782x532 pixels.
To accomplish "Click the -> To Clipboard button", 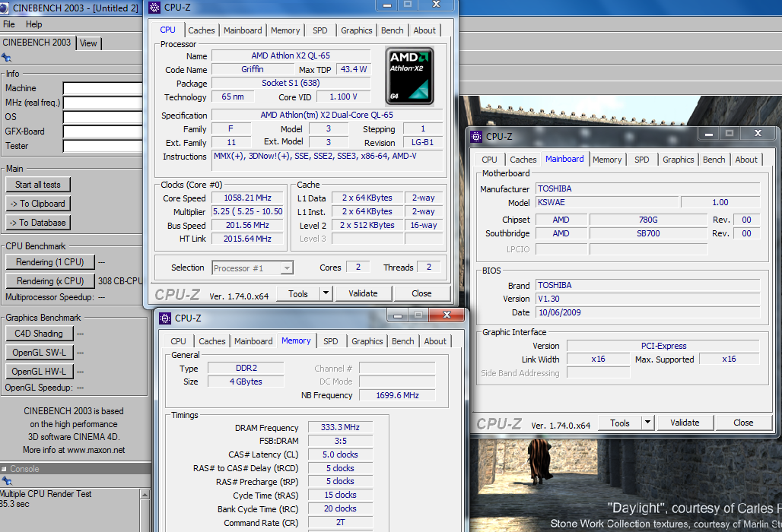I will click(38, 203).
